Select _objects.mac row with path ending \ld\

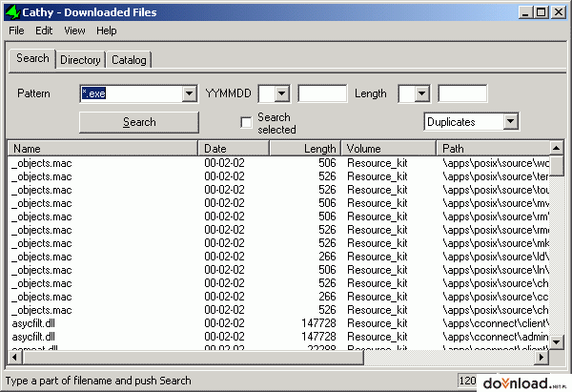(278, 257)
